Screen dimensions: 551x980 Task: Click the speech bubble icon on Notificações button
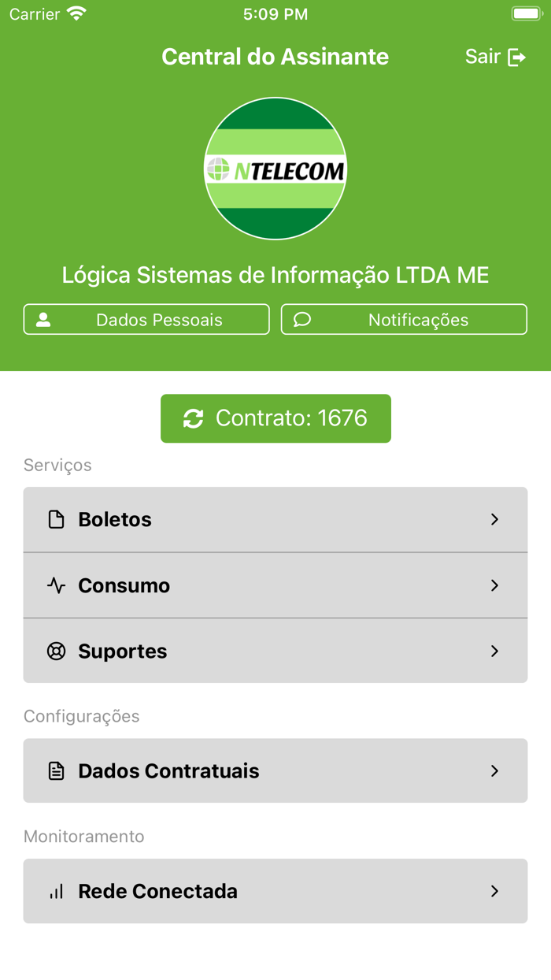[x=302, y=319]
